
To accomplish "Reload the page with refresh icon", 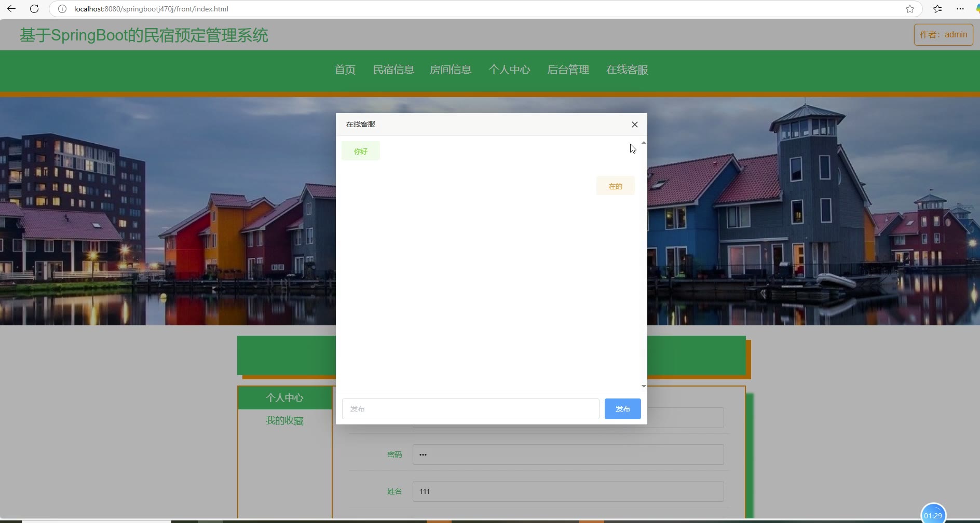I will click(34, 9).
